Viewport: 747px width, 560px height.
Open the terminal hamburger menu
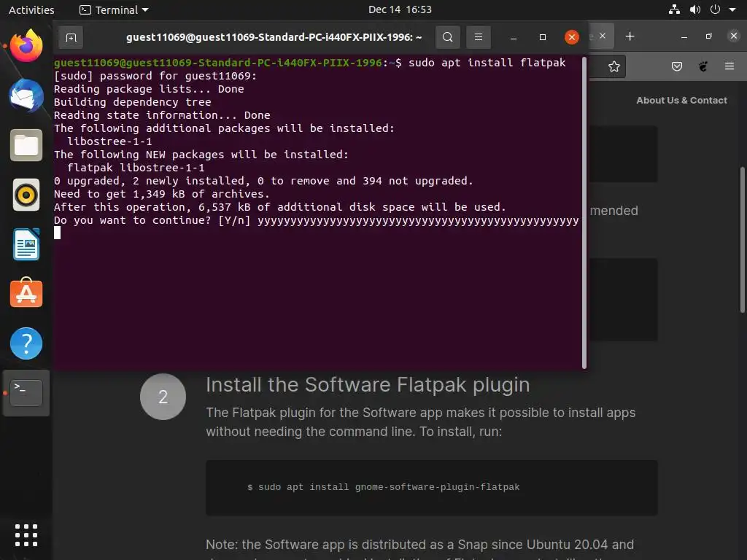(x=479, y=37)
